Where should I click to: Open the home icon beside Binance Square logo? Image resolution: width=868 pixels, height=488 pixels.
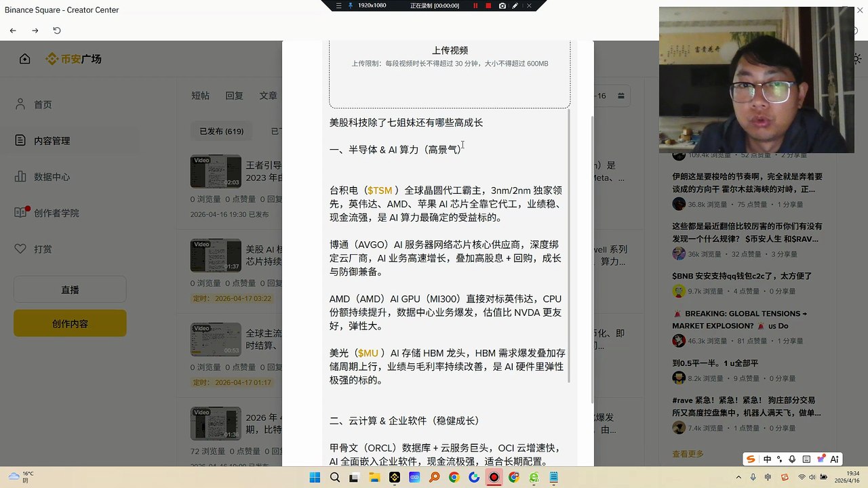[25, 59]
